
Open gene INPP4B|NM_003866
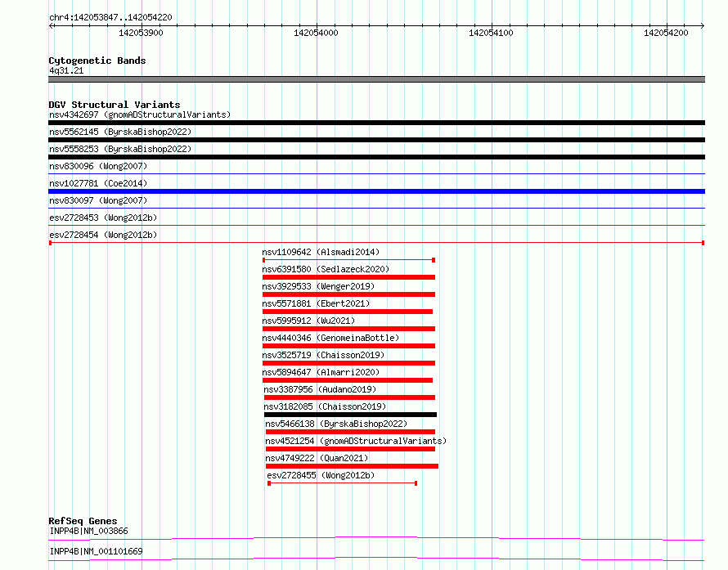(88, 531)
